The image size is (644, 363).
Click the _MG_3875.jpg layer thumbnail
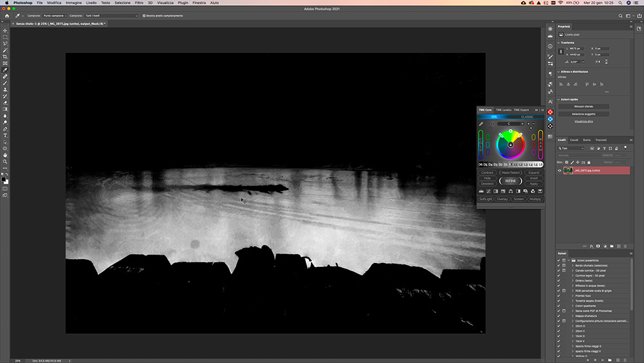pyautogui.click(x=568, y=171)
